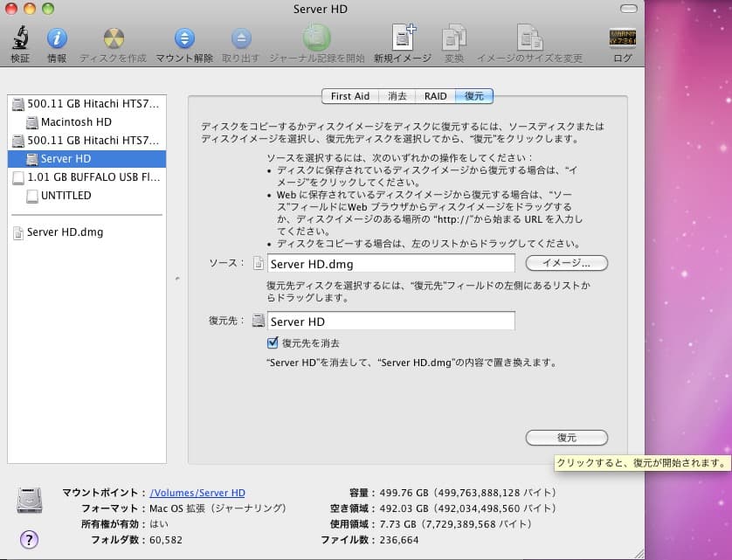Switch to the RAID tab

coord(434,96)
